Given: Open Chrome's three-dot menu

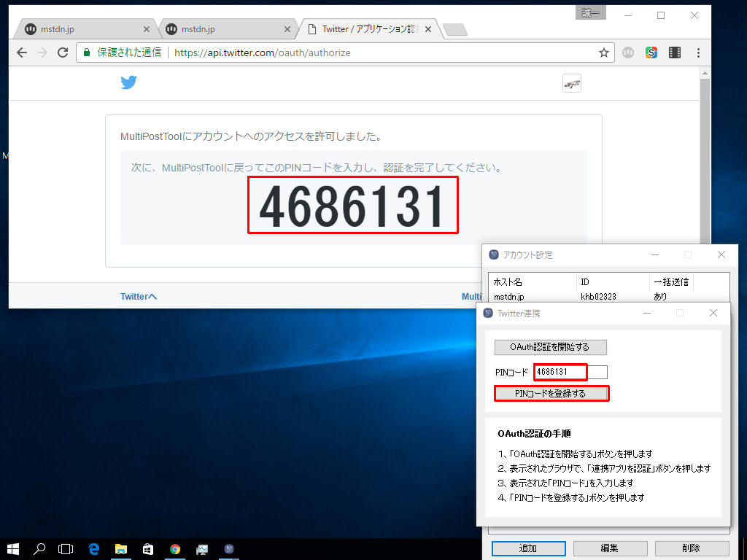Looking at the screenshot, I should pyautogui.click(x=698, y=52).
